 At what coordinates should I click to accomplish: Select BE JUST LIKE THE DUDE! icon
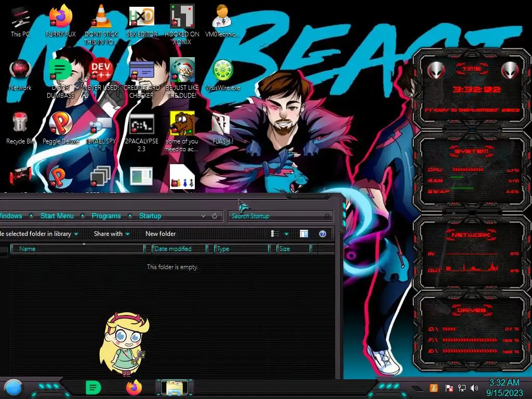[182, 79]
